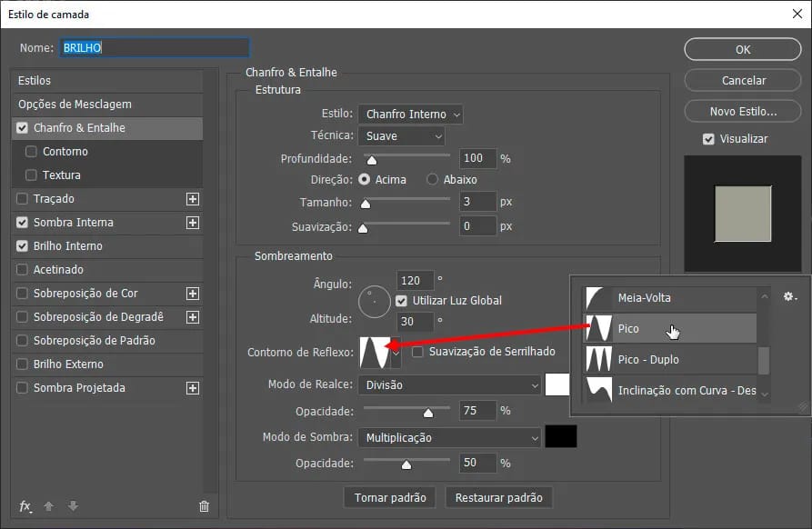Add another Sombra Projetada with plus icon

point(193,388)
